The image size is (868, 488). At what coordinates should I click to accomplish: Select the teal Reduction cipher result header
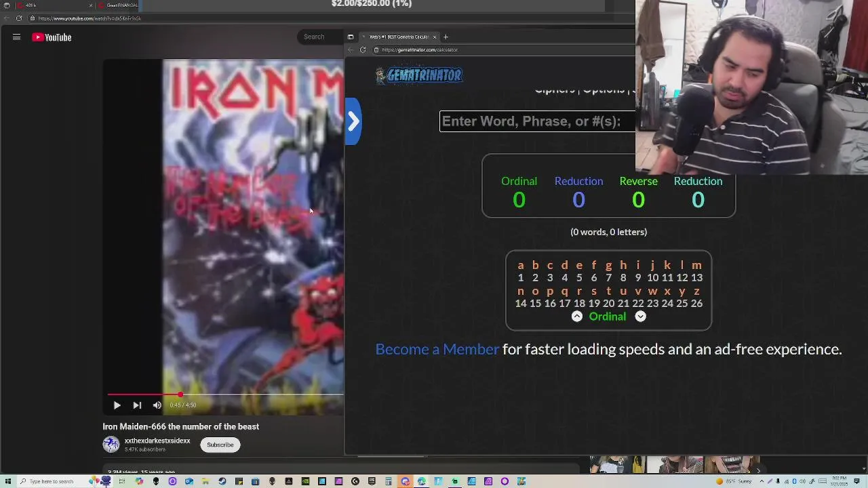tap(698, 181)
